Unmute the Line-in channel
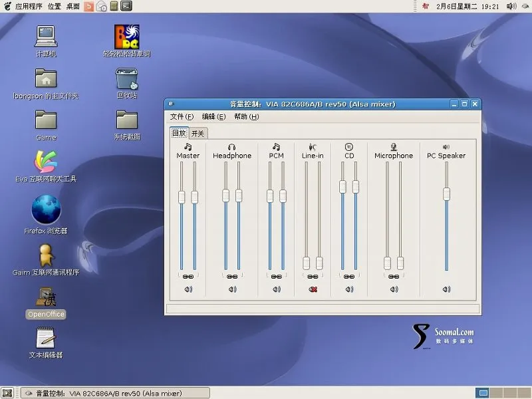This screenshot has width=532, height=399. coord(313,289)
